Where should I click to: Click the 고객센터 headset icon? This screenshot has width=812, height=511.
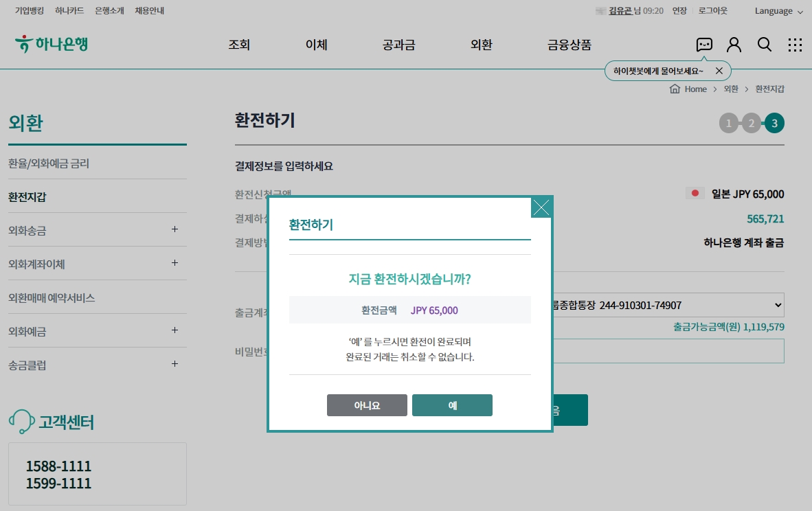pyautogui.click(x=21, y=420)
